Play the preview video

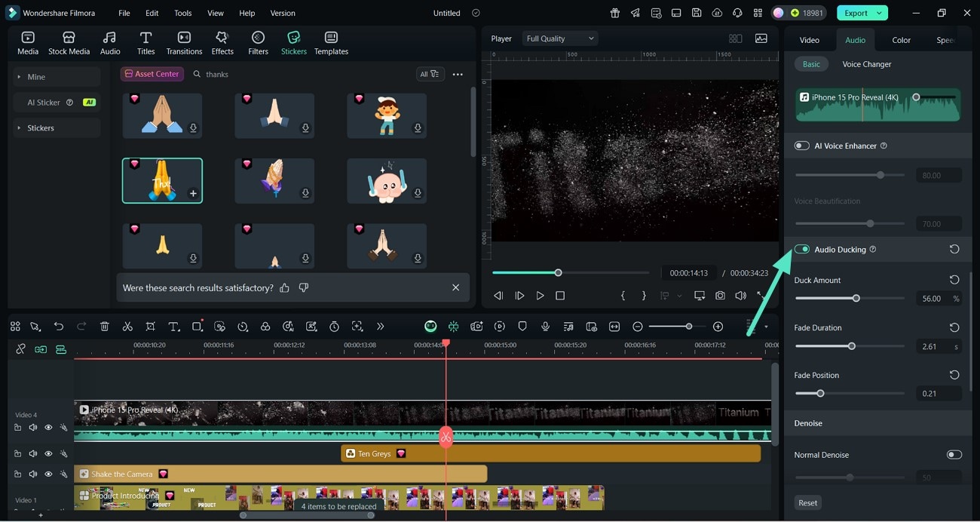540,296
